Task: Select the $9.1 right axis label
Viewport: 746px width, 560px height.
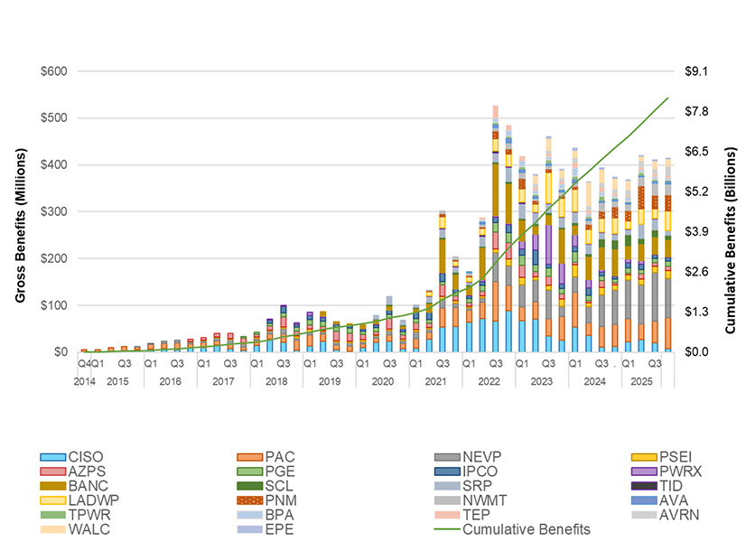Action: (693, 70)
